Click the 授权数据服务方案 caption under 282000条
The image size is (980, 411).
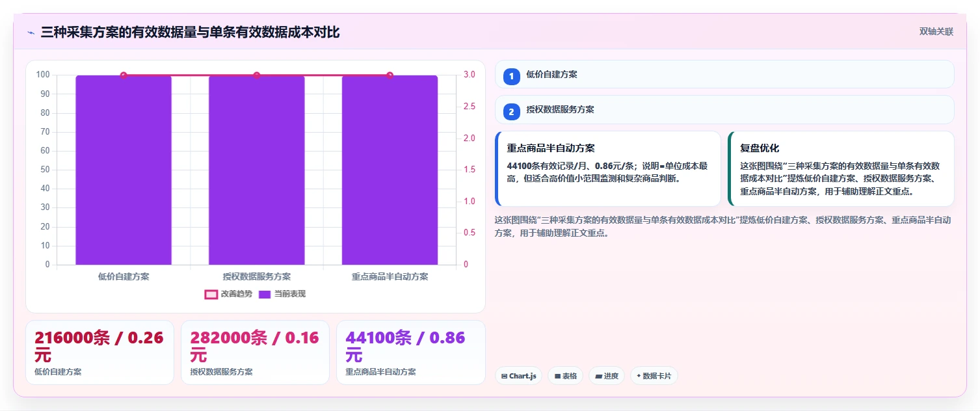221,372
